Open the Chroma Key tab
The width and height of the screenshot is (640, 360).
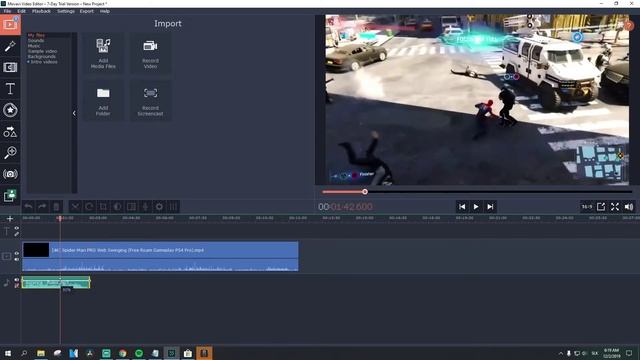tap(10, 196)
